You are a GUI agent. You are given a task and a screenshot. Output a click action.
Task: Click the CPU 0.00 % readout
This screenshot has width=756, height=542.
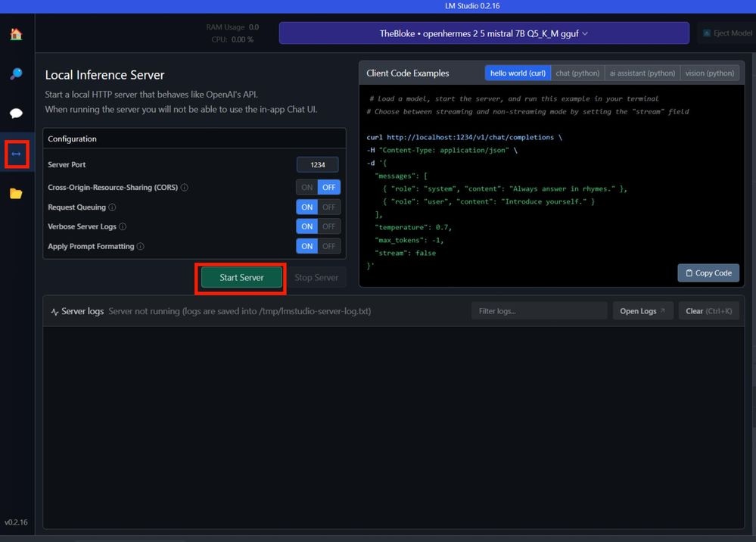232,39
